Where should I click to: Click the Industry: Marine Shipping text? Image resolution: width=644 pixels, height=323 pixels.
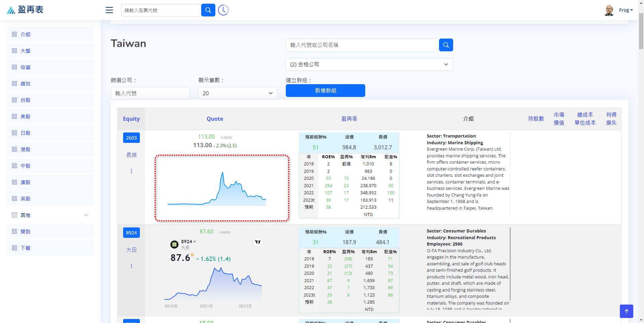455,143
